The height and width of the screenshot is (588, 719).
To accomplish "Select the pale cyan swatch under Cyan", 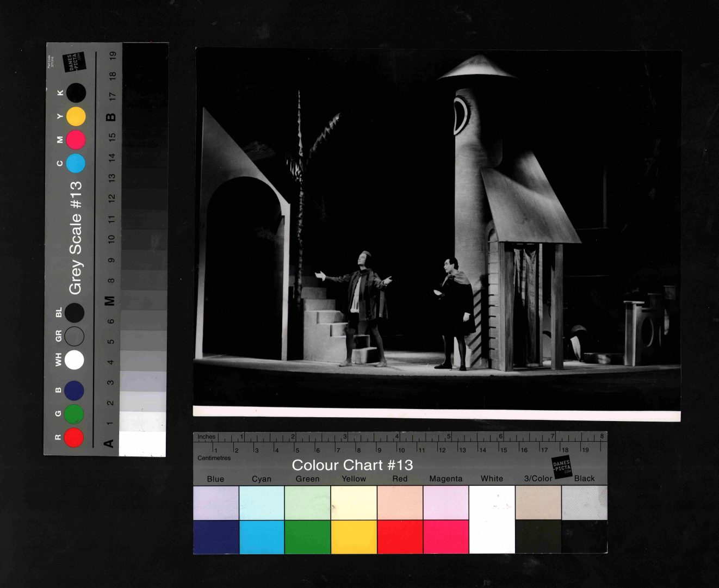I will click(262, 502).
